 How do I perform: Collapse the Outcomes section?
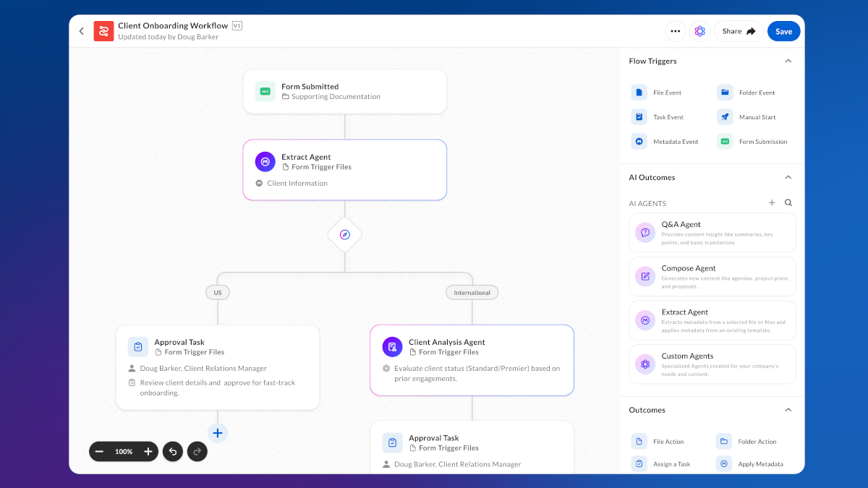click(x=788, y=410)
